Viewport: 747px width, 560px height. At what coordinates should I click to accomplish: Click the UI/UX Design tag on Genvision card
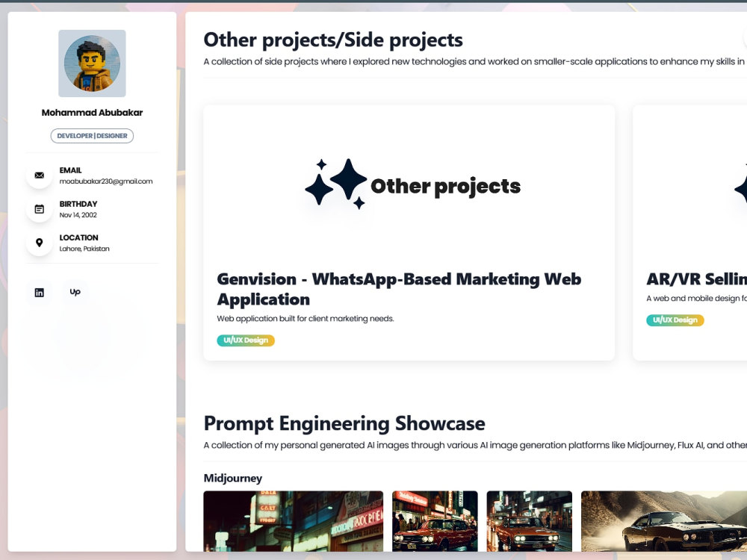(x=246, y=340)
